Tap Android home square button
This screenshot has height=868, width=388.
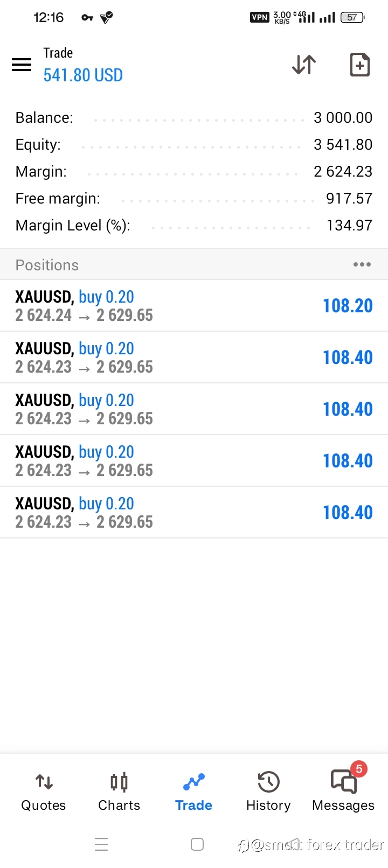click(197, 844)
